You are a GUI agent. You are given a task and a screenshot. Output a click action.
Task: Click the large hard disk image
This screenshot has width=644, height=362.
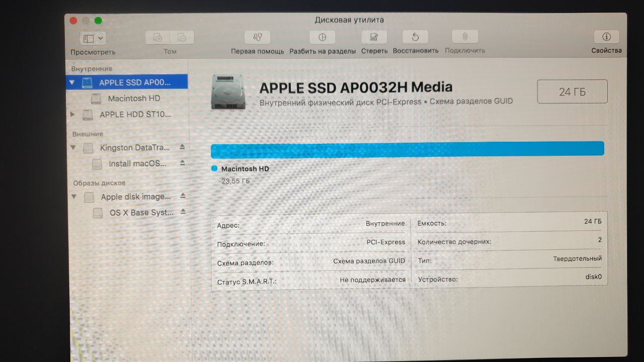229,92
